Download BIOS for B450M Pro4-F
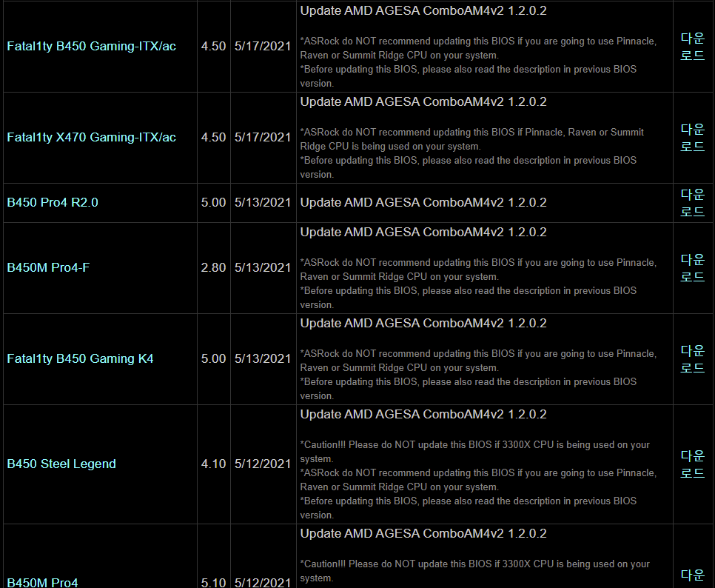715x588 pixels. (x=692, y=268)
